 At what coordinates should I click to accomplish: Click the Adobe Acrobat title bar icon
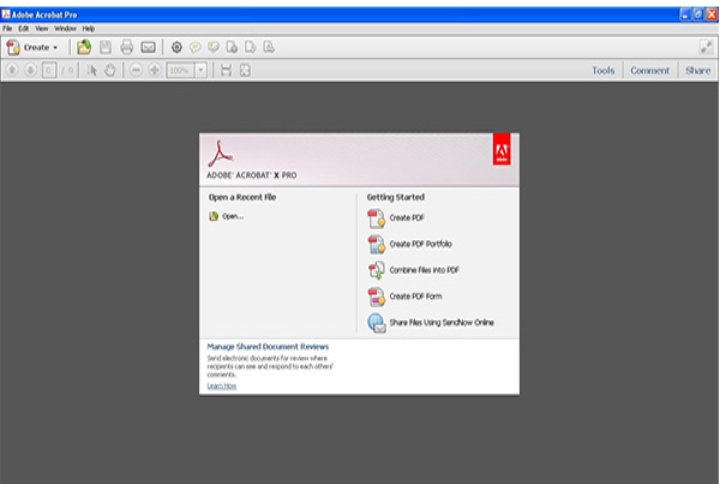(6, 14)
